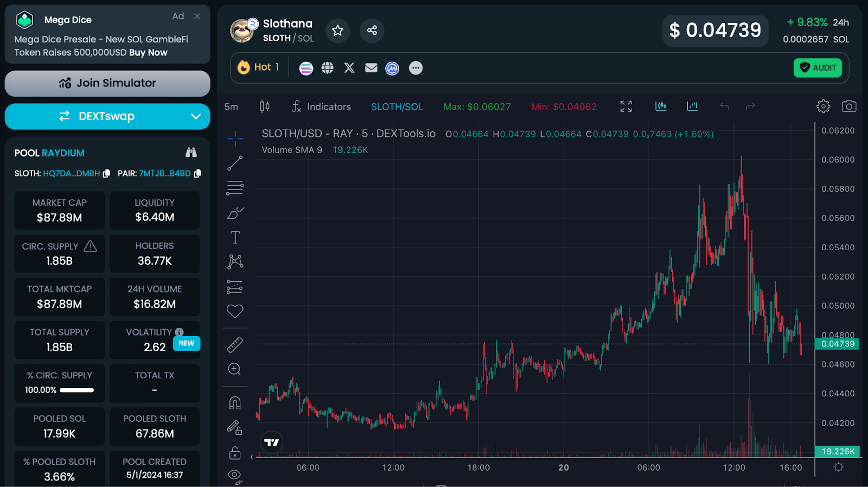The height and width of the screenshot is (487, 868).
Task: Click the Slothana token avatar
Action: point(242,30)
